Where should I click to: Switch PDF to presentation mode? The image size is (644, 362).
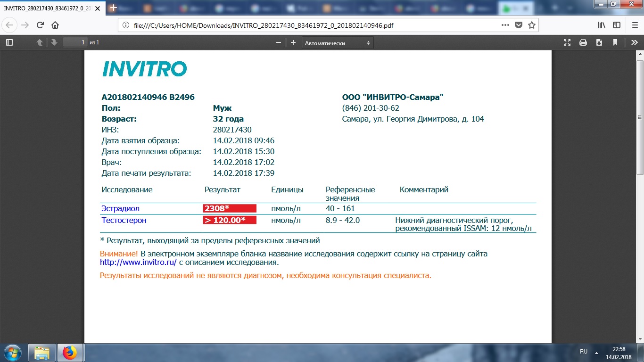click(567, 42)
